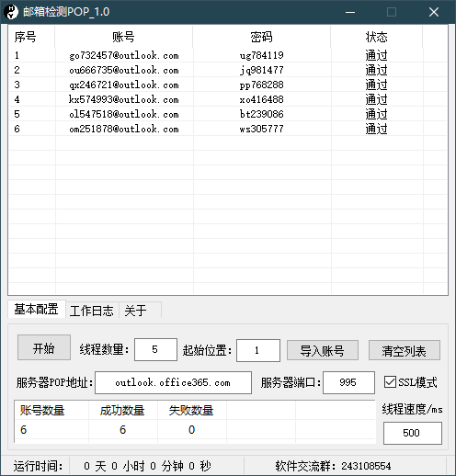This screenshot has height=476, width=456.
Task: Click the 密码 column header
Action: (262, 37)
